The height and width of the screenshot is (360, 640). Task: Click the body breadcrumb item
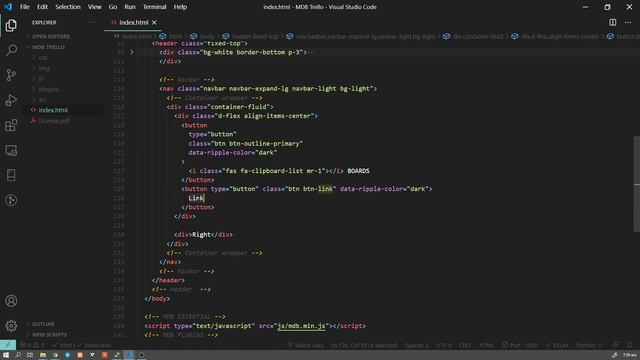[x=202, y=36]
